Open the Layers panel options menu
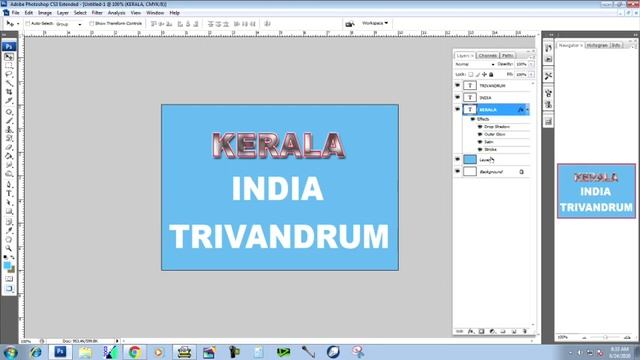 (x=532, y=57)
